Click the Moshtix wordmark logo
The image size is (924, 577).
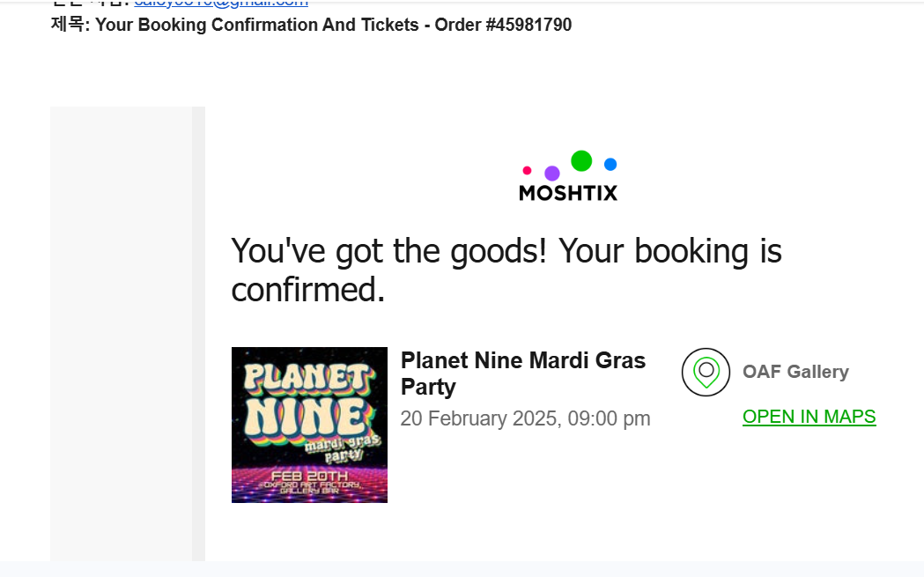[x=568, y=192]
